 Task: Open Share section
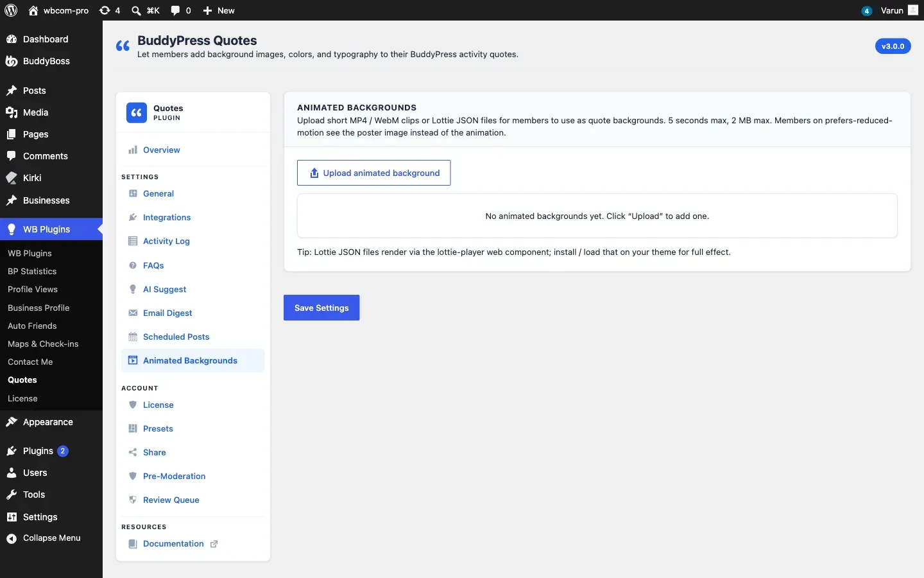coord(193,452)
